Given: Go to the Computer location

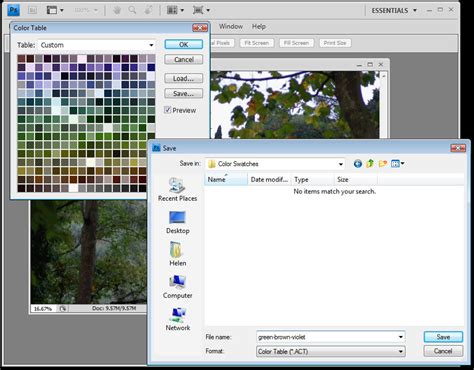Looking at the screenshot, I should click(x=177, y=287).
